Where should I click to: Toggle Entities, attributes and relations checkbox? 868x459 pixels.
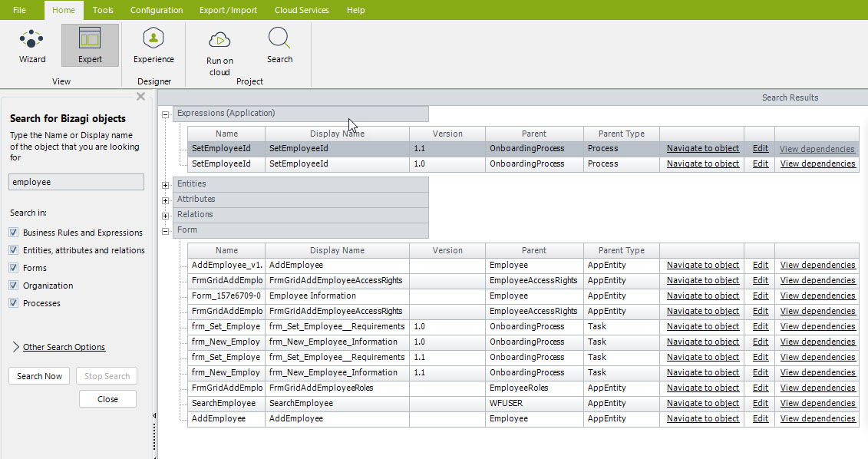[14, 250]
